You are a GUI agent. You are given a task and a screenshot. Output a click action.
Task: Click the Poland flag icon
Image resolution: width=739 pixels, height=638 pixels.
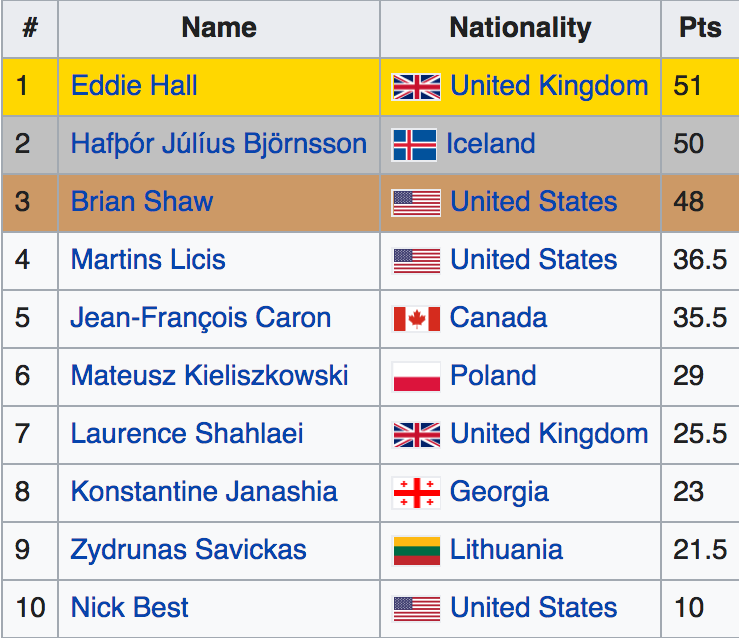[416, 377]
